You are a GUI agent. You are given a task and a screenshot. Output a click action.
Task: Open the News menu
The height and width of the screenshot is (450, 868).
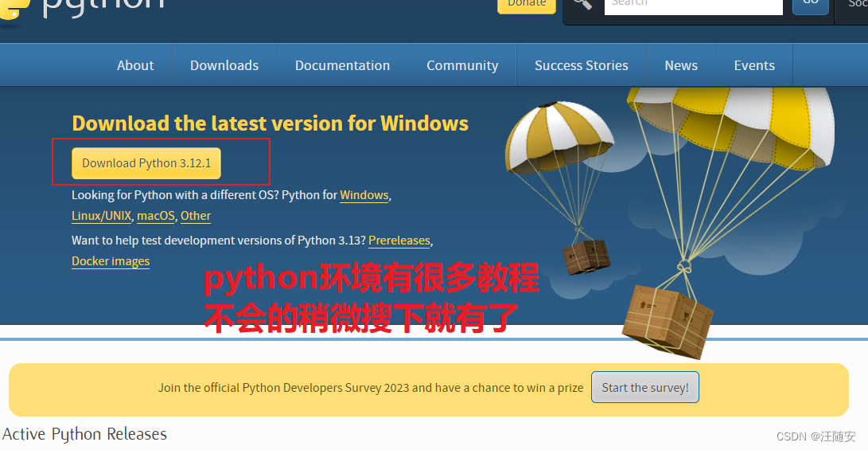(681, 65)
